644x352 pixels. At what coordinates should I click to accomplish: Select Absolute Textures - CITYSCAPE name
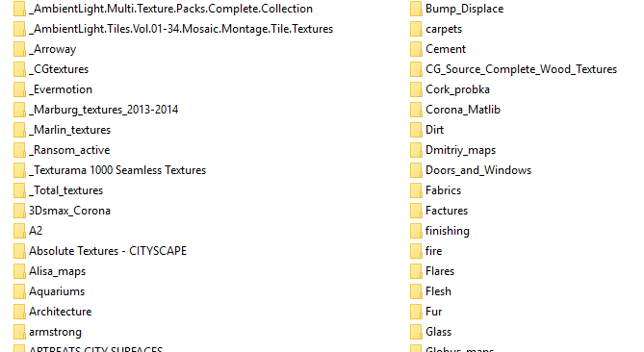[x=108, y=251]
